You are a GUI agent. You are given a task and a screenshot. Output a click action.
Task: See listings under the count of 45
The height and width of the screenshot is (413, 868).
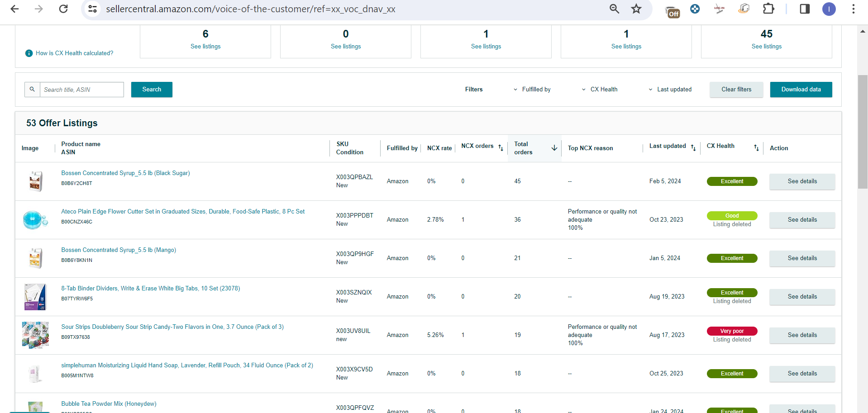tap(767, 47)
